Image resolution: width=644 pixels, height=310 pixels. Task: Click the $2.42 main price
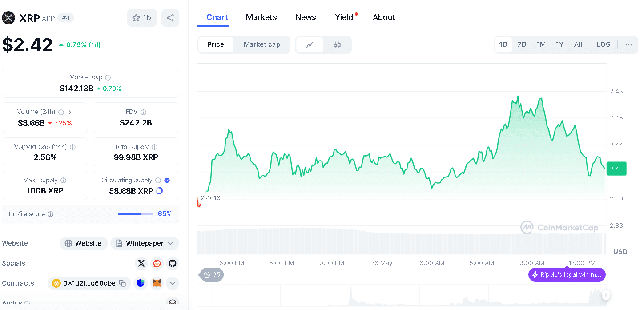pyautogui.click(x=27, y=45)
